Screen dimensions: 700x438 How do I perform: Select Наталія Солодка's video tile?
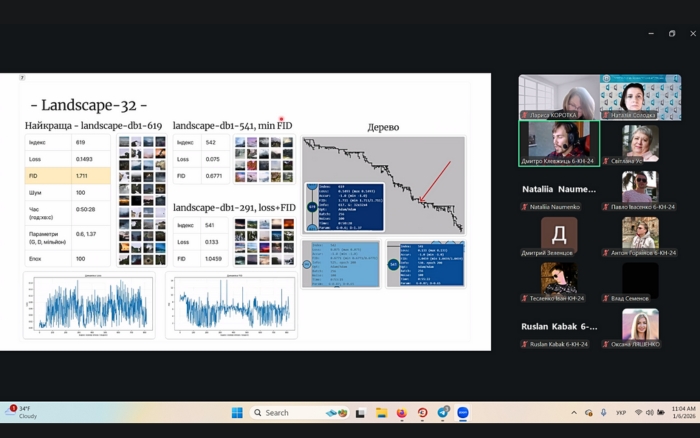[640, 97]
